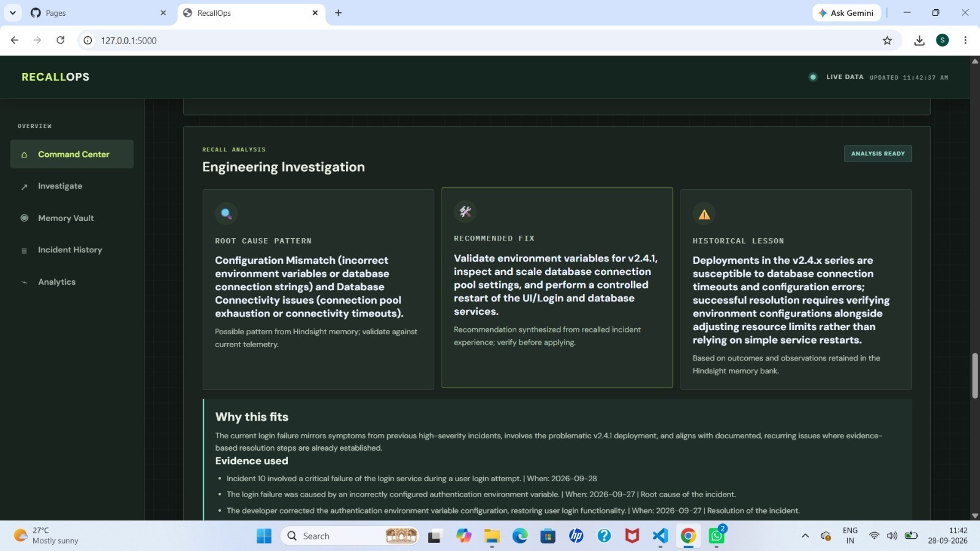Image resolution: width=980 pixels, height=551 pixels.
Task: Open the browser downloads icon
Action: click(x=919, y=40)
